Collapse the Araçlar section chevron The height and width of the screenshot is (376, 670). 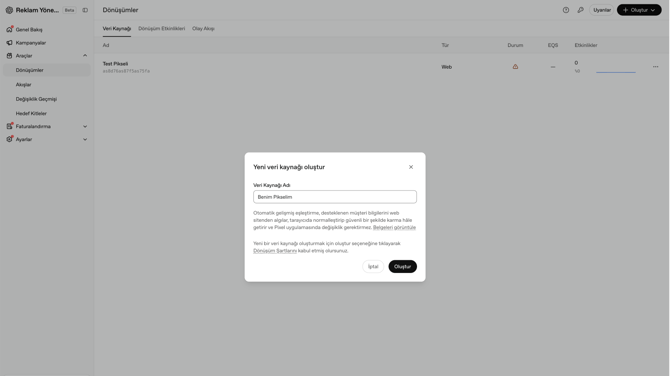(x=85, y=56)
